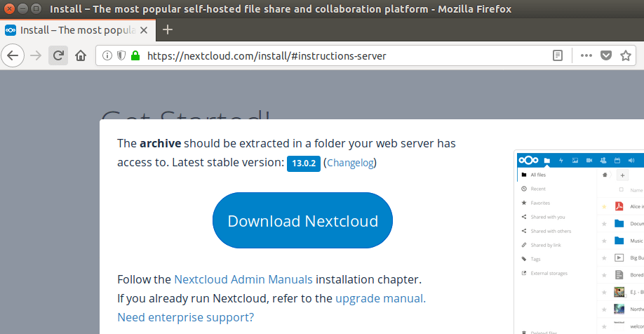Bookmark this page with the star
Screen dimensions: 644x334
(x=626, y=55)
